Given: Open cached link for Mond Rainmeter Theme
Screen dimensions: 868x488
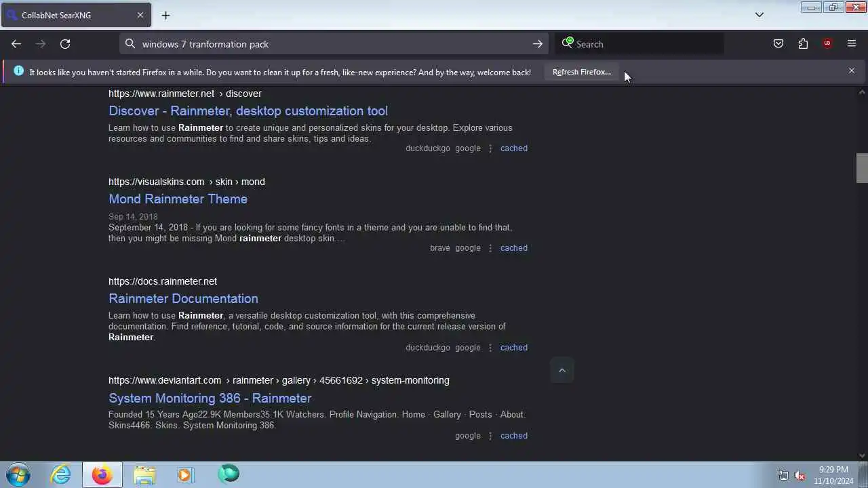Looking at the screenshot, I should point(514,248).
